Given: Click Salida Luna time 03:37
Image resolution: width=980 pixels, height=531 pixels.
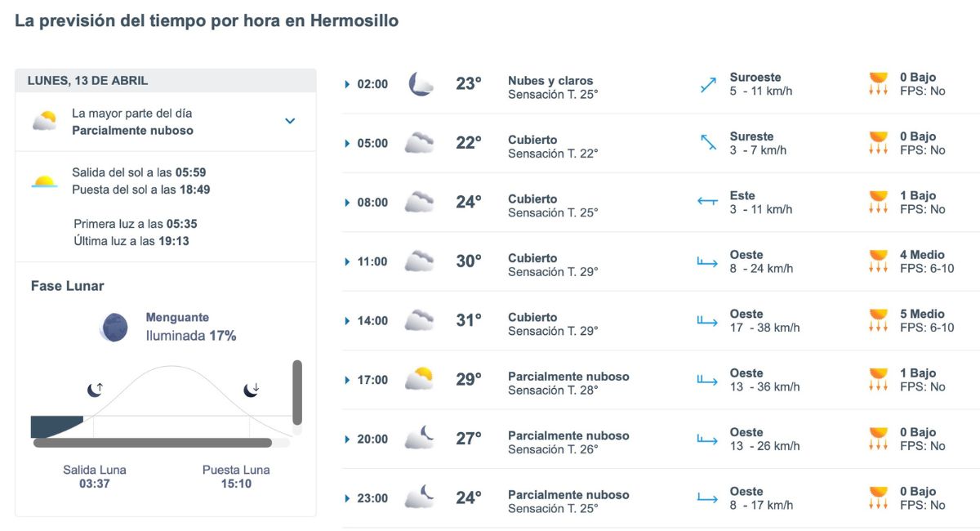Looking at the screenshot, I should [x=93, y=480].
